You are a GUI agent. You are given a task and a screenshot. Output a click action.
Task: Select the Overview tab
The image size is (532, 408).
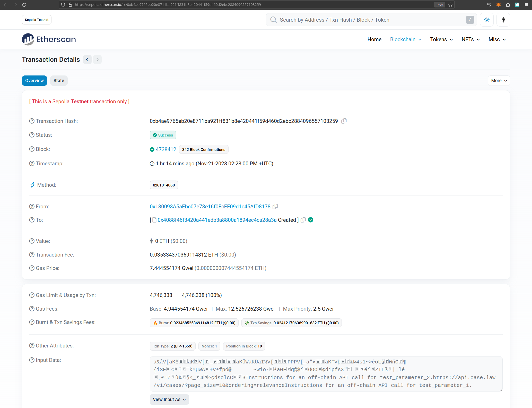(34, 81)
